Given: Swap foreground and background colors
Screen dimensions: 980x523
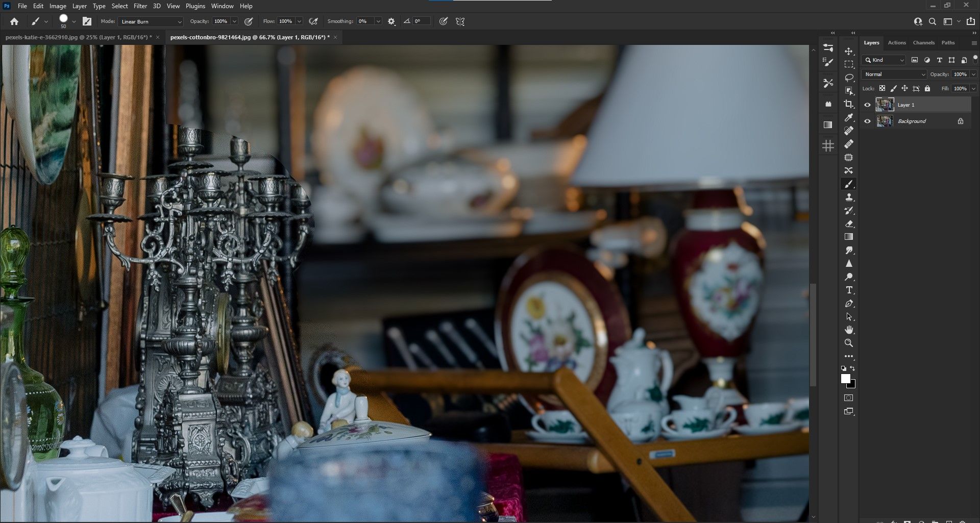Looking at the screenshot, I should coord(852,368).
